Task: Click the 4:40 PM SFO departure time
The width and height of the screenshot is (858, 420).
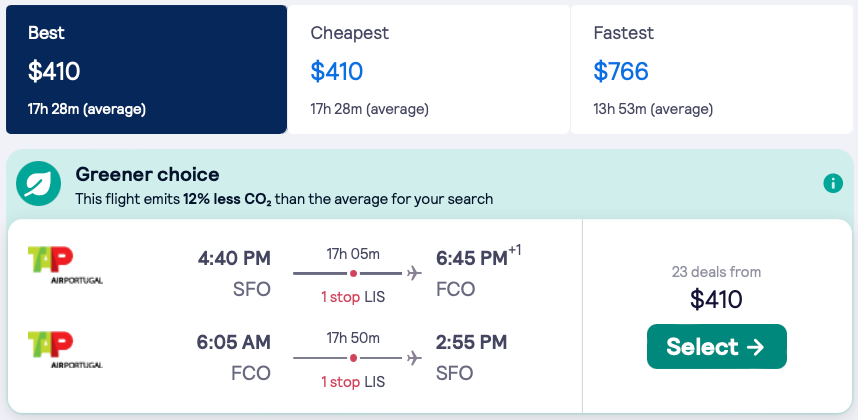Action: pyautogui.click(x=234, y=259)
